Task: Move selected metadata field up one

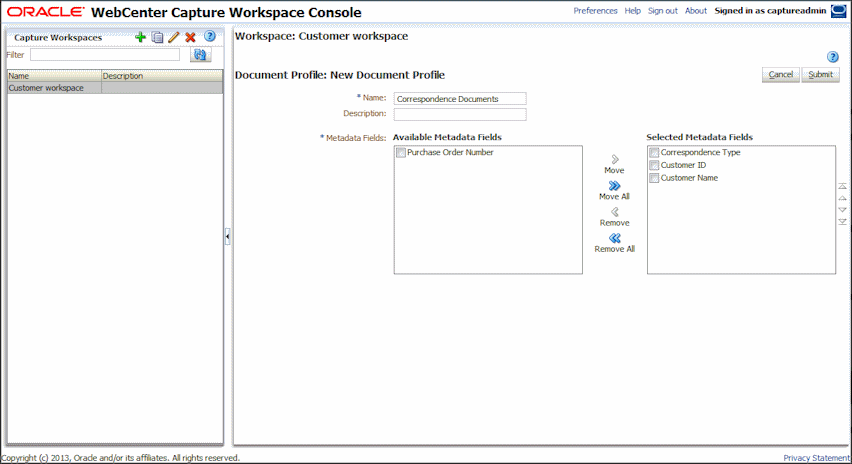Action: pyautogui.click(x=842, y=198)
